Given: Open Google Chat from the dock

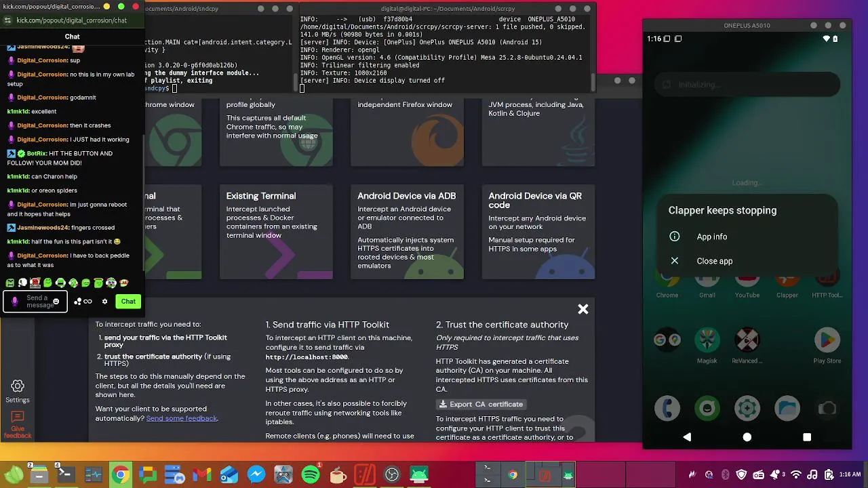Looking at the screenshot, I should [147, 474].
